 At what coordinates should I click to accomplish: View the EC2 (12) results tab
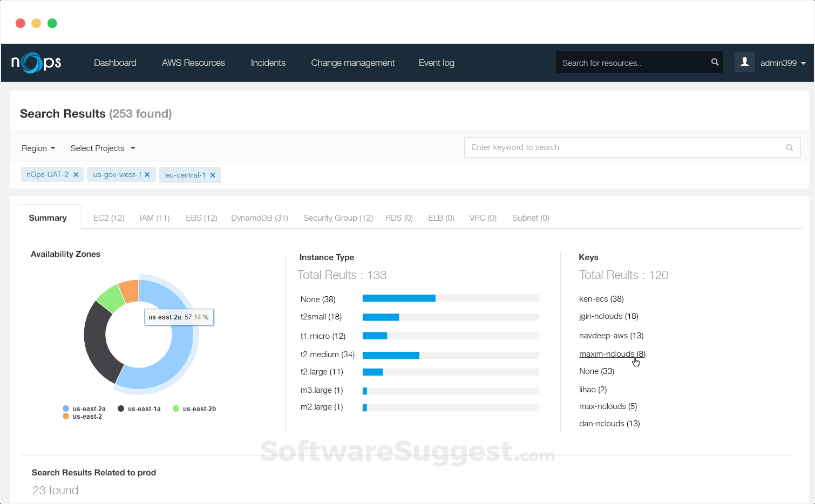coord(108,217)
